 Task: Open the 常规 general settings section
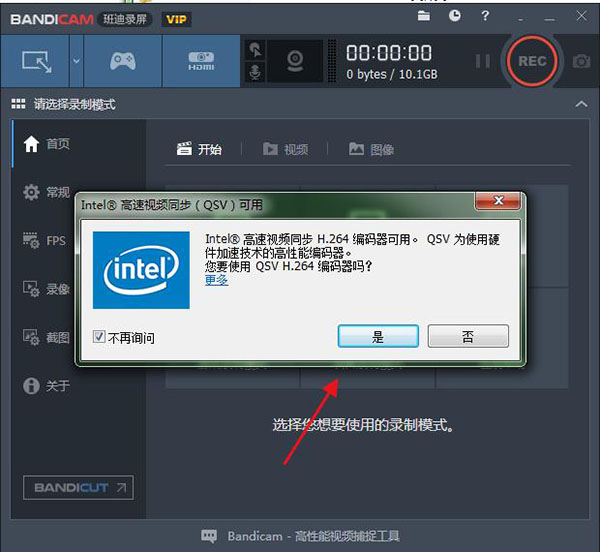(x=46, y=192)
